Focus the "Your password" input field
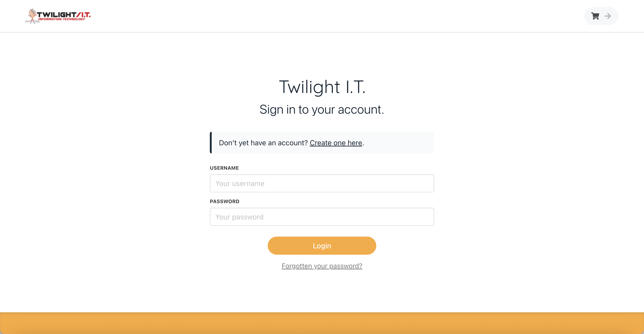Viewport: 644px width, 334px height. (x=322, y=217)
